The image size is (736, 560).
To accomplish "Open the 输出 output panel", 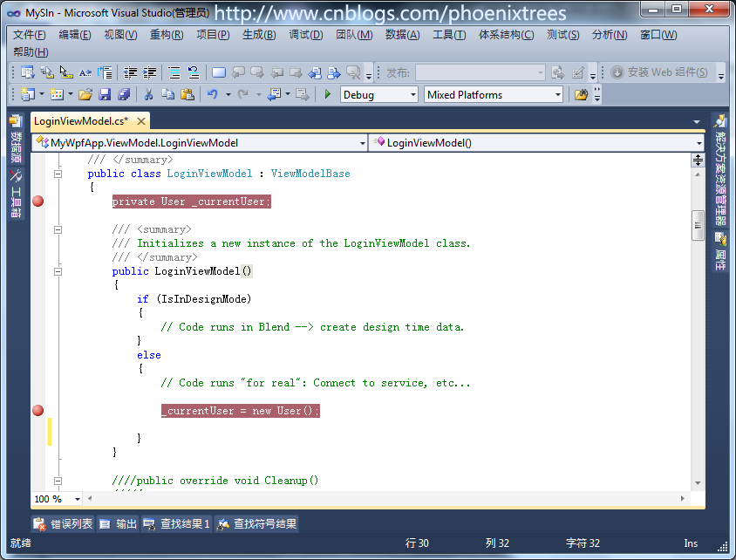I will tap(119, 524).
